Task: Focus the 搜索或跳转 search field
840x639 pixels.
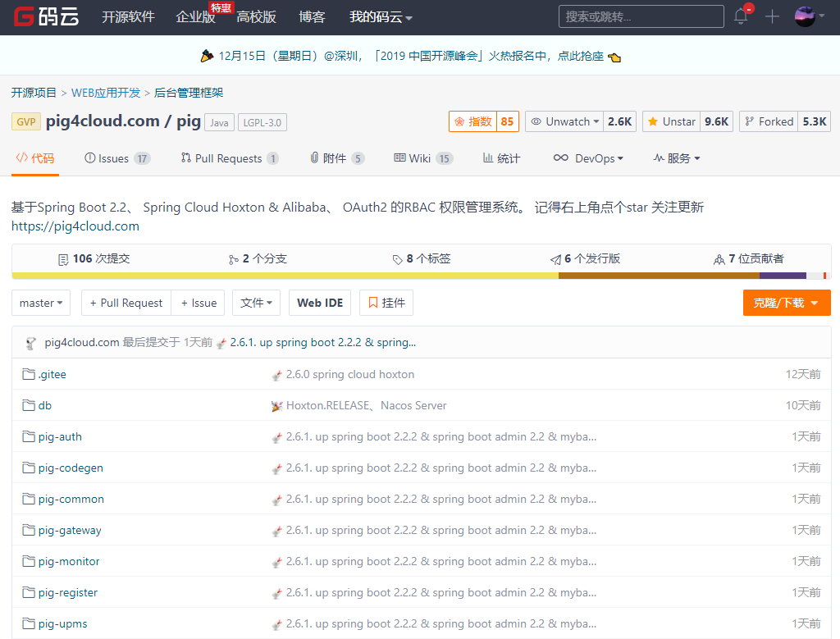Action: pos(641,16)
